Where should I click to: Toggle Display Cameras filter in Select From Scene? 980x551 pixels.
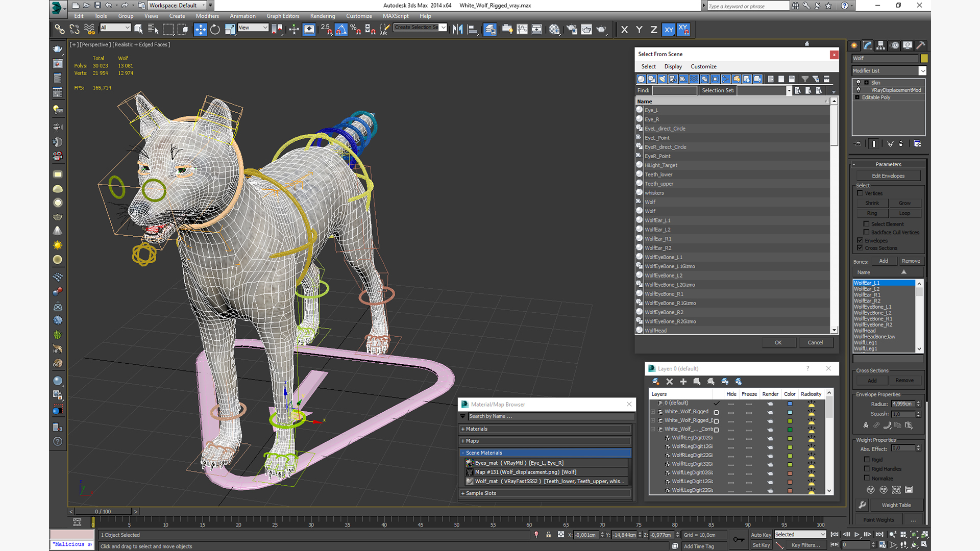673,79
